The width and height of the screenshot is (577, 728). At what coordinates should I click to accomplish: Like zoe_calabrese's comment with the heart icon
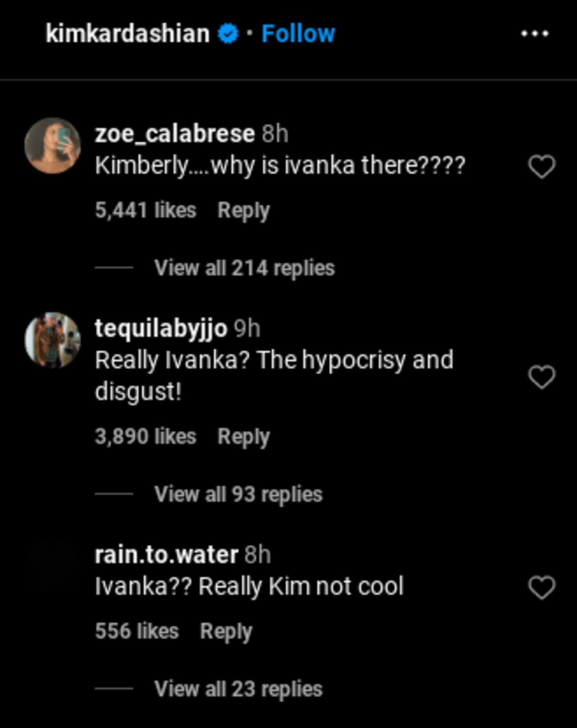541,165
